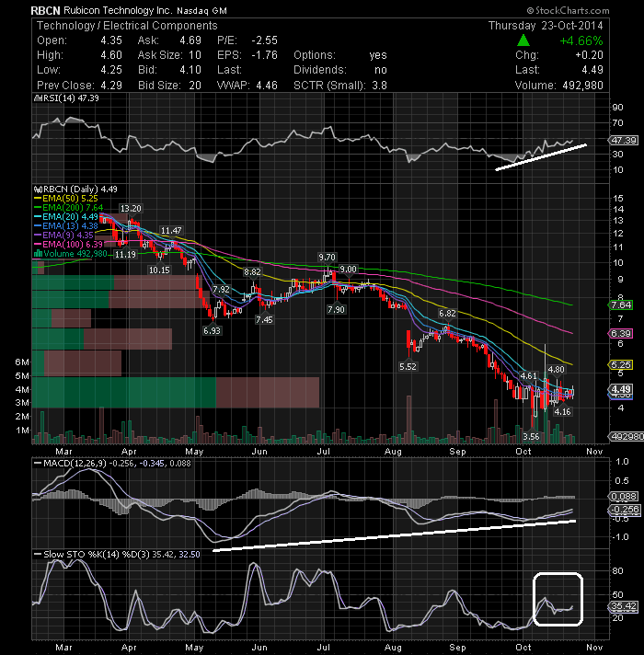Select the EMA(20) legend entry
Image resolution: width=644 pixels, height=655 pixels.
[x=65, y=217]
